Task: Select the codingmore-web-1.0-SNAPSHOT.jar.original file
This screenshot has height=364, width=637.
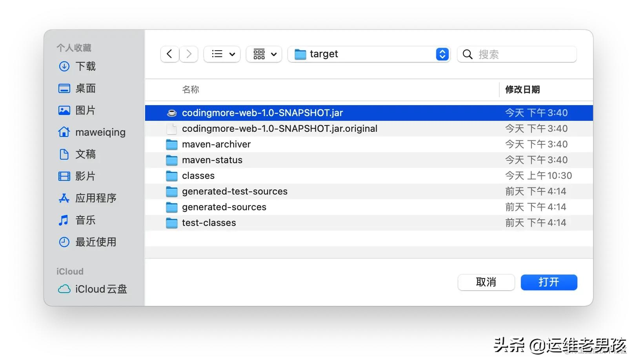Action: coord(279,128)
